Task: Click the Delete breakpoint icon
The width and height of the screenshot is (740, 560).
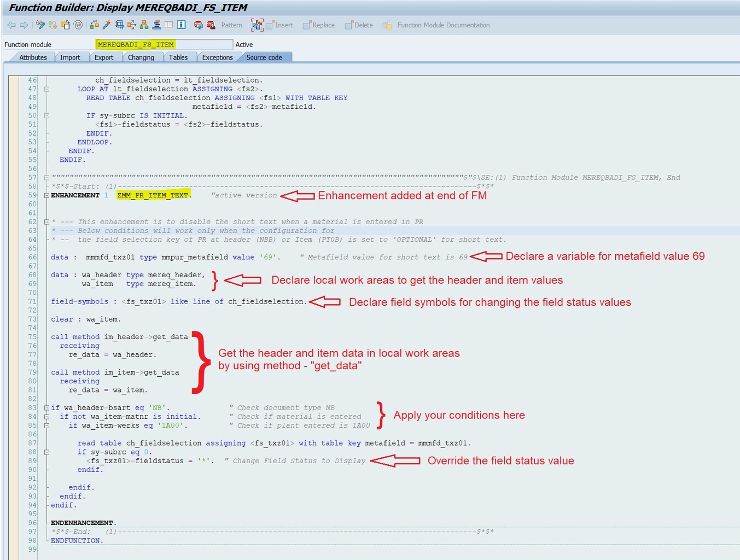Action: [x=211, y=25]
